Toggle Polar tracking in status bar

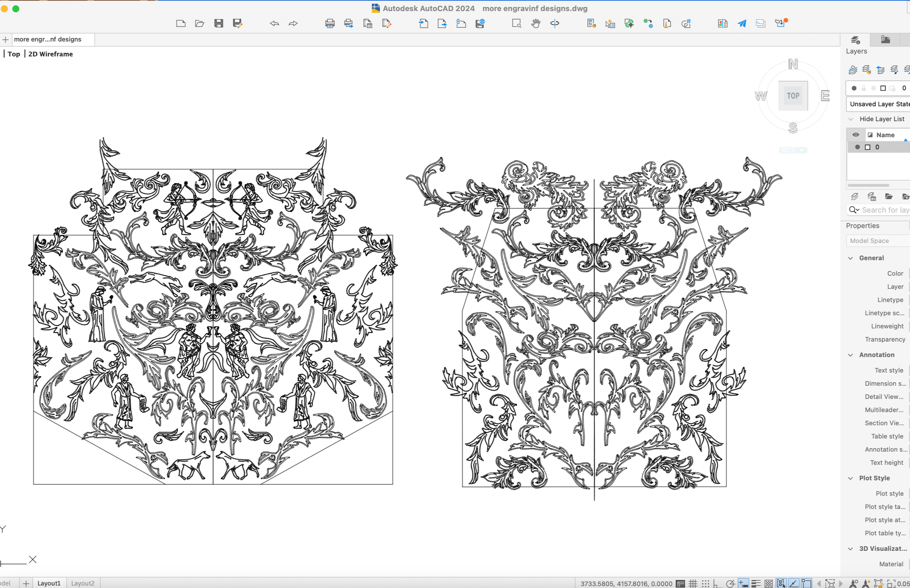(x=730, y=583)
